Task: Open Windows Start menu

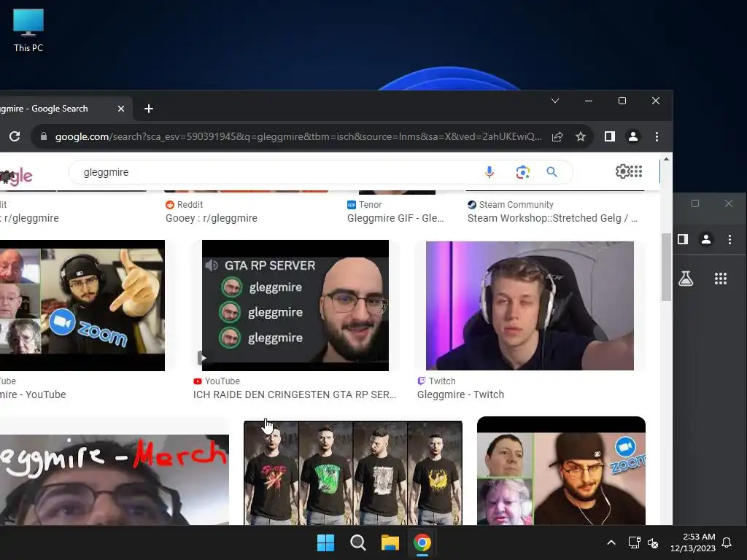Action: point(326,542)
